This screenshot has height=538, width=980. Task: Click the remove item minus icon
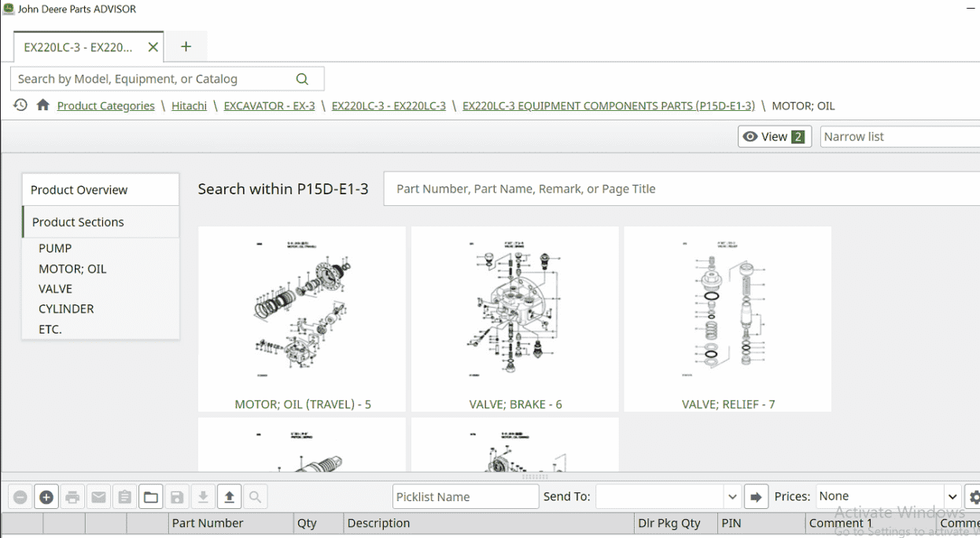pos(20,497)
